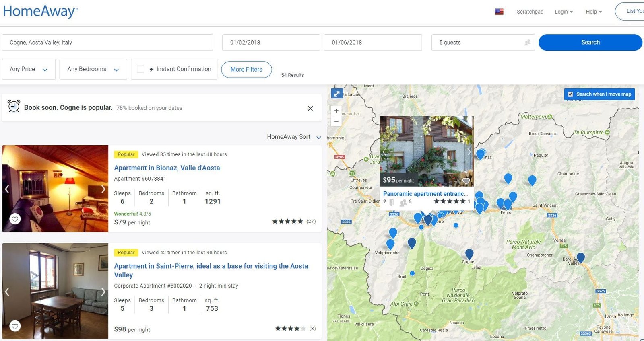Click the US flag language icon

pos(499,12)
